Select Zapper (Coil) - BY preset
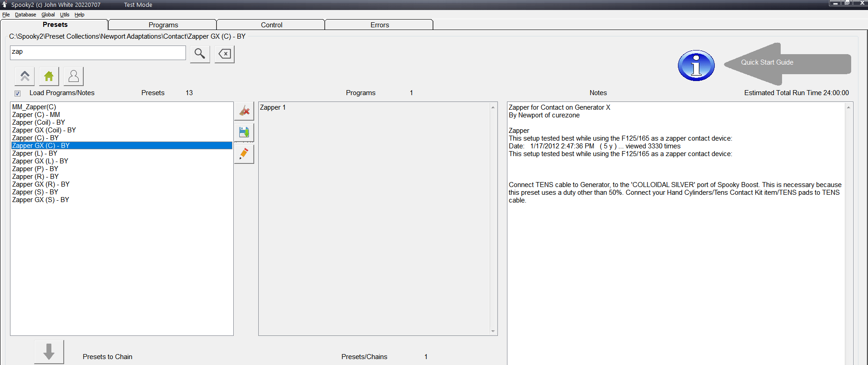Viewport: 868px width, 365px height. (x=122, y=122)
